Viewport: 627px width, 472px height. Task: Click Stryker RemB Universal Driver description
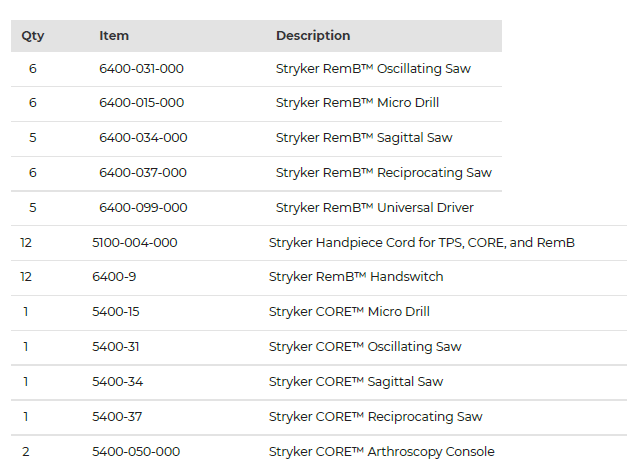tap(374, 208)
